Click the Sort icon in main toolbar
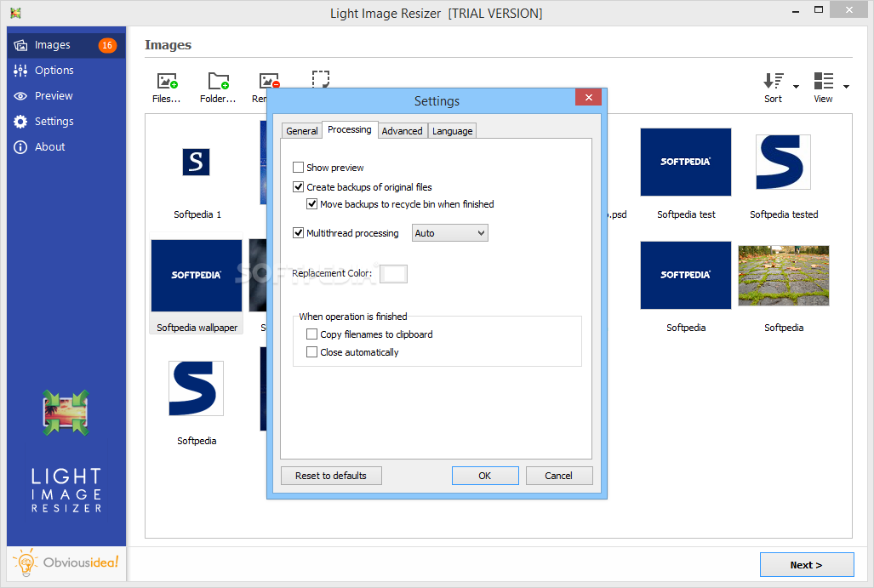This screenshot has width=874, height=588. tap(773, 81)
